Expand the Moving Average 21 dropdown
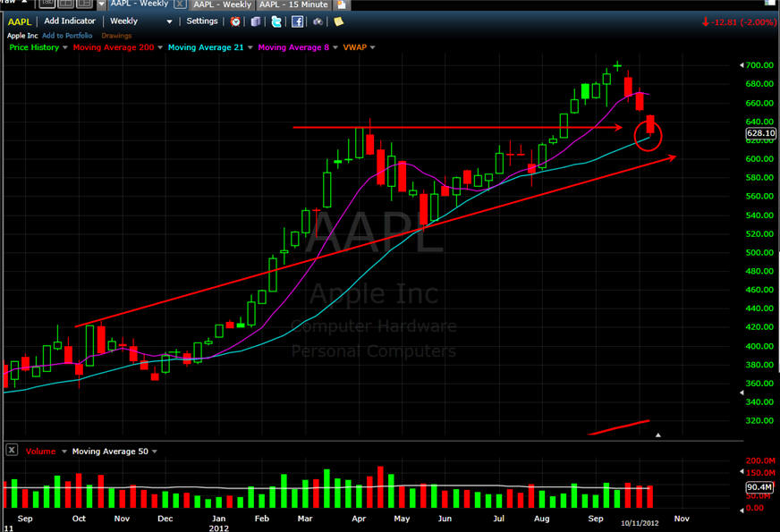The height and width of the screenshot is (532, 780). tap(250, 47)
